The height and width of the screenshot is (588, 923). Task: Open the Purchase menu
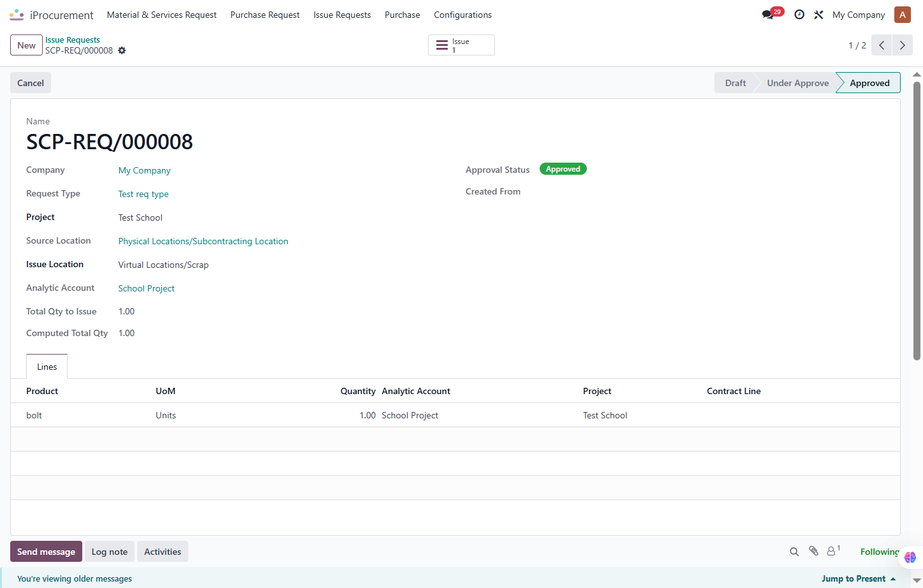(402, 15)
